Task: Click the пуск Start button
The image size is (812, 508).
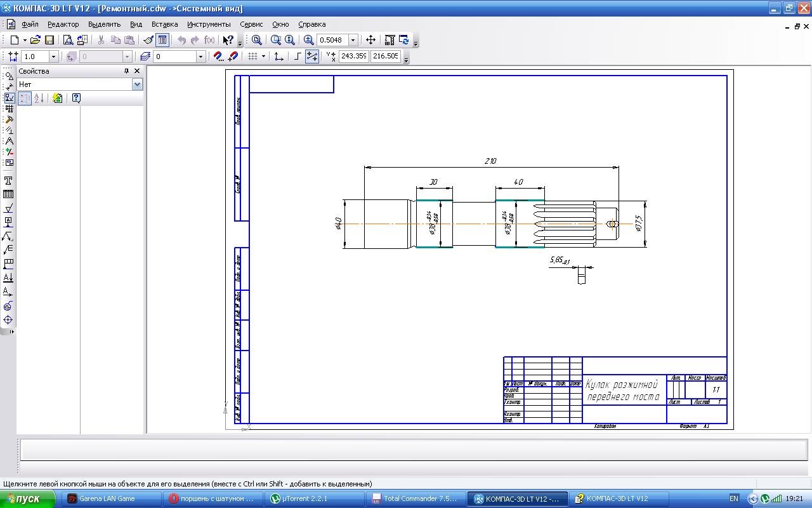Action: tap(27, 498)
